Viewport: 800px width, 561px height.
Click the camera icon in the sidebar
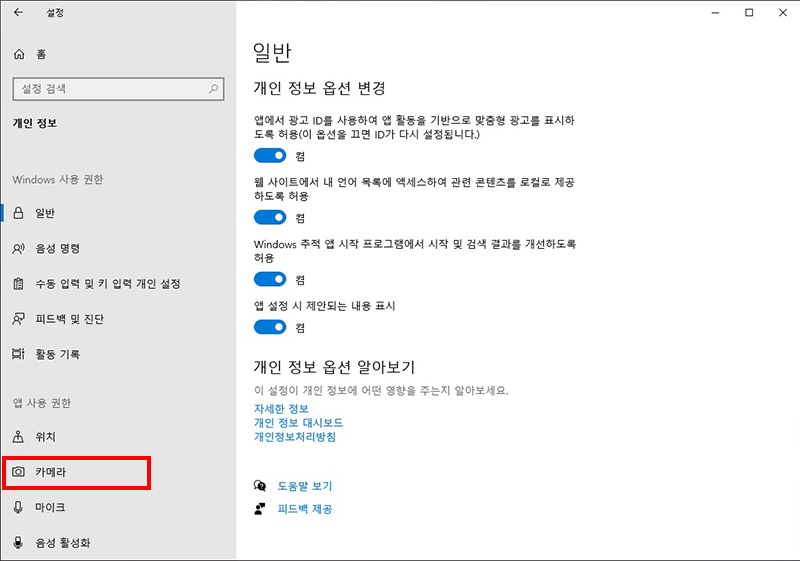point(18,472)
